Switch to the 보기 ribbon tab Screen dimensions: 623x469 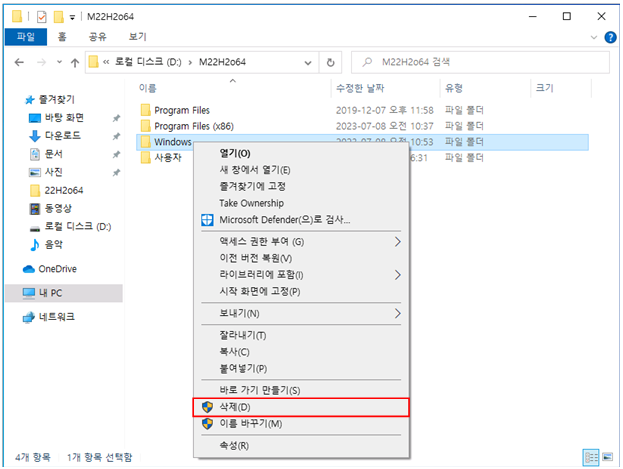(x=137, y=37)
